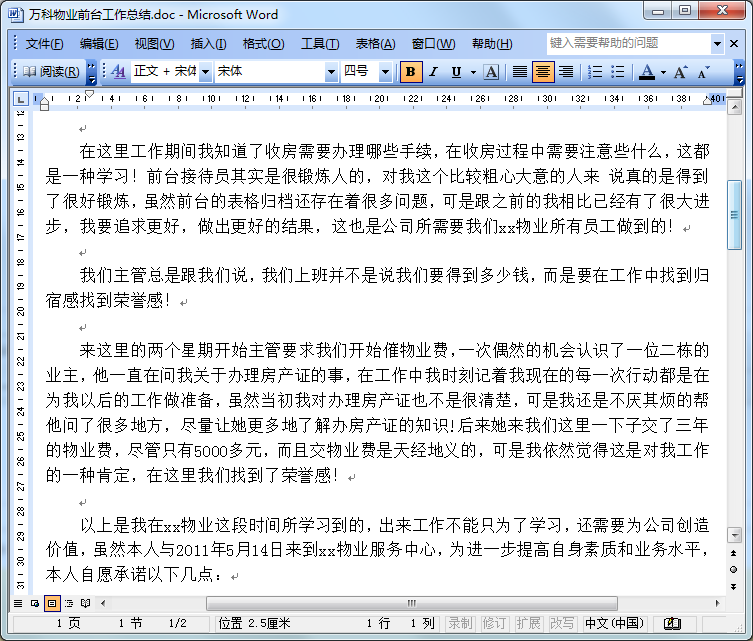Toggle 修订 track changes indicator
Viewport: 753px width, 641px height.
tap(494, 623)
